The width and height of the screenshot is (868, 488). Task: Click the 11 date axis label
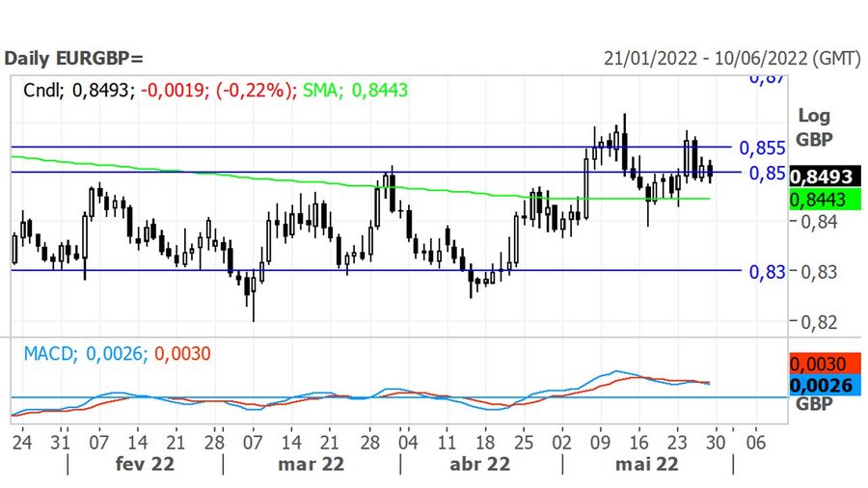[447, 443]
